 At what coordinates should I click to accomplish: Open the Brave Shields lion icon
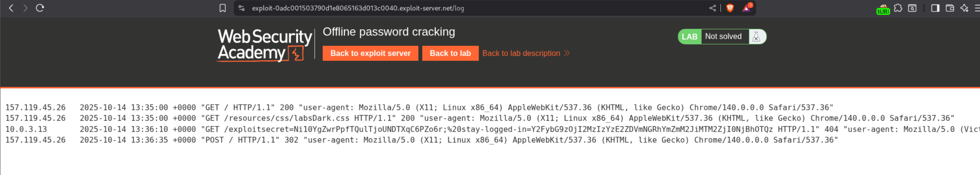[730, 8]
